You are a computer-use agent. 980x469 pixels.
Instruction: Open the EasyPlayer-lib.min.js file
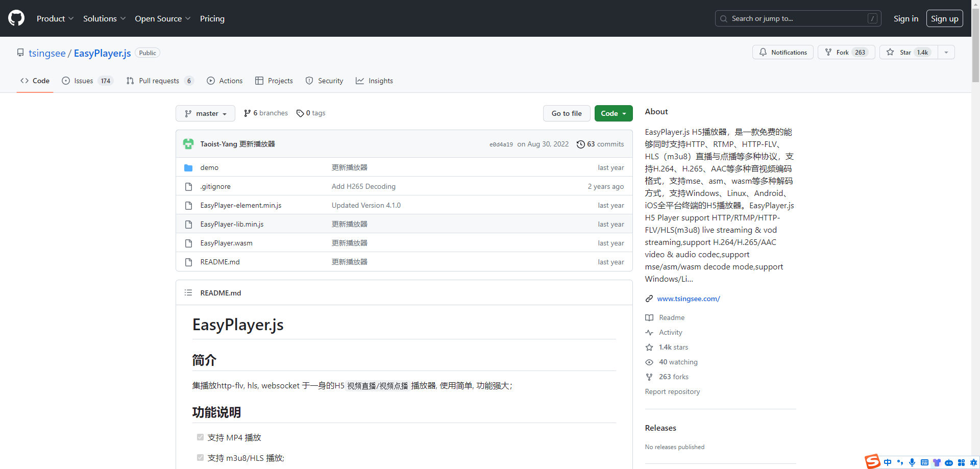coord(232,224)
